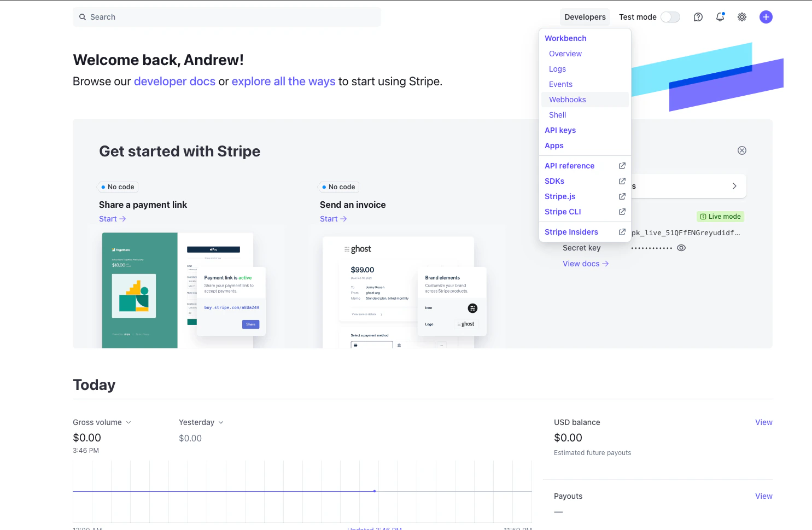812x530 pixels.
Task: Open the Developers menu
Action: click(585, 17)
